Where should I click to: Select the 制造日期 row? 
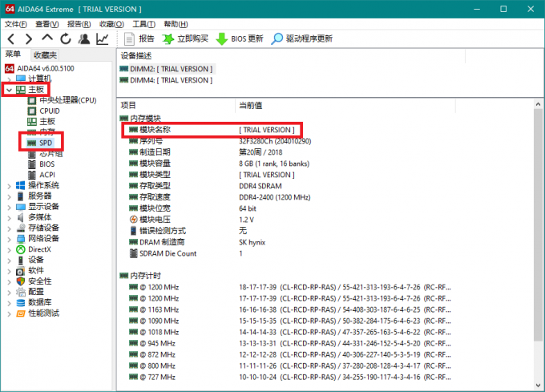tap(205, 152)
